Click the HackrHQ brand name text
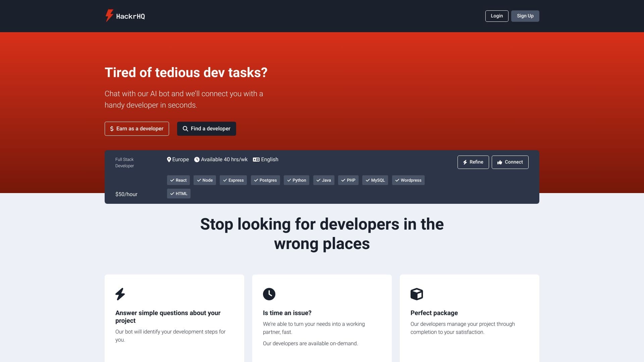The image size is (644, 362). 130,16
